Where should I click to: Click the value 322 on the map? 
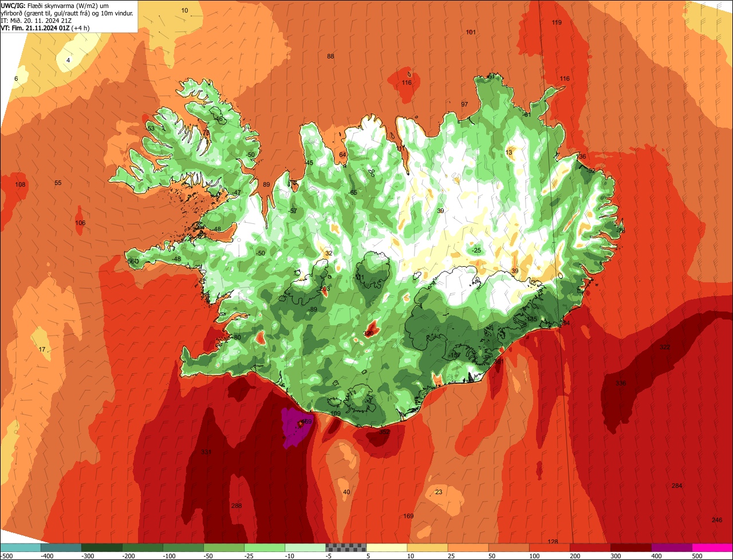(x=665, y=347)
